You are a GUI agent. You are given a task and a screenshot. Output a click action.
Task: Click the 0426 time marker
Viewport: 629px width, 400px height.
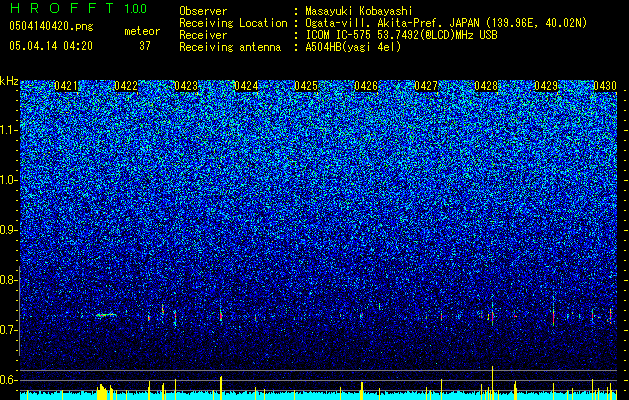pos(366,86)
